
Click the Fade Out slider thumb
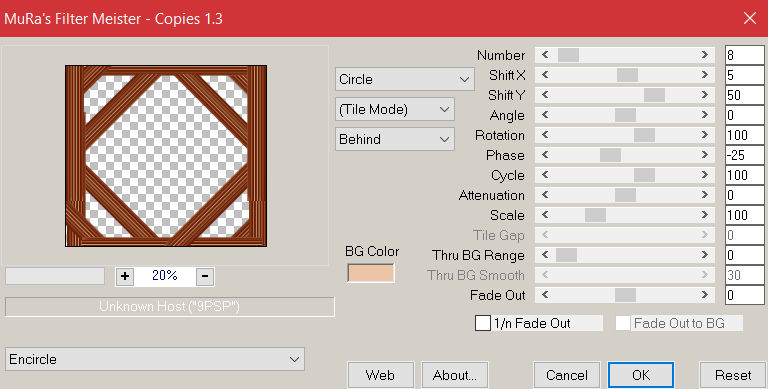[625, 295]
